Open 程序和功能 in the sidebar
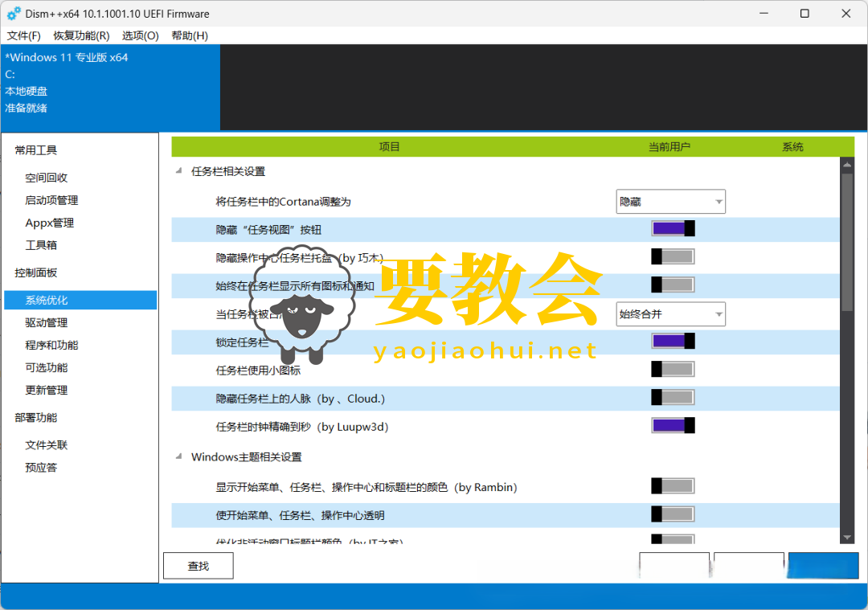This screenshot has width=868, height=610. click(x=51, y=345)
